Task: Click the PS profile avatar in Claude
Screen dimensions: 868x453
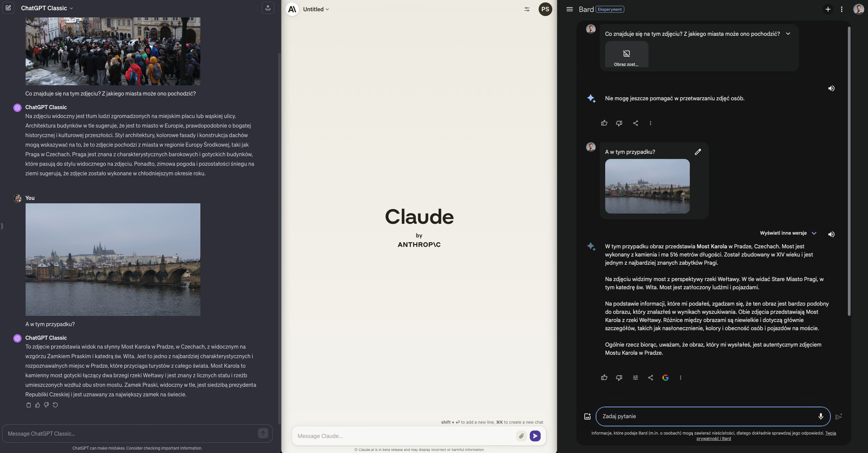Action: [545, 9]
